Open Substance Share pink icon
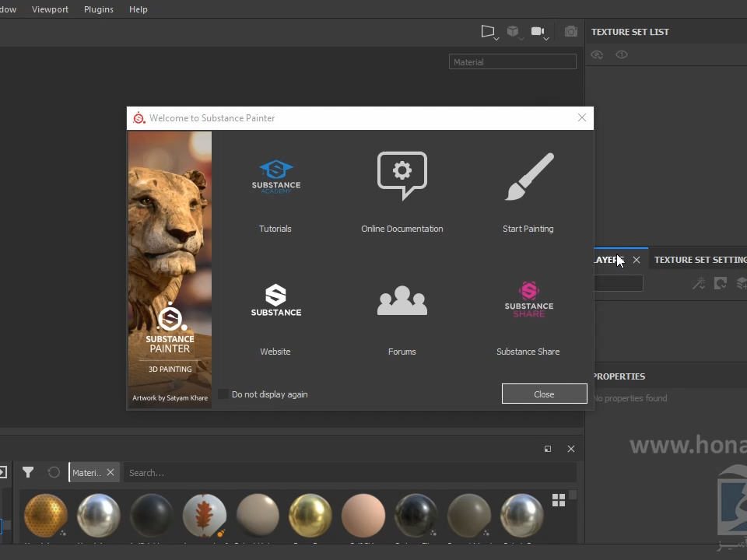Viewport: 747px width, 560px height. tap(529, 299)
